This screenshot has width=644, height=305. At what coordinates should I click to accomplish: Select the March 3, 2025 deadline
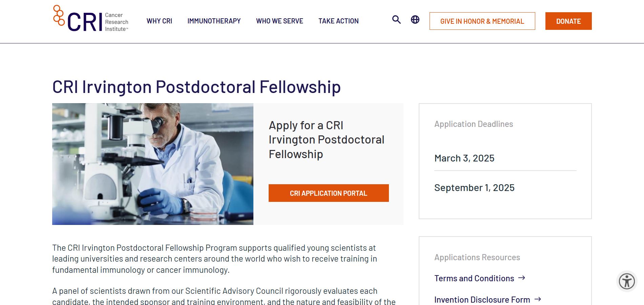coord(464,158)
